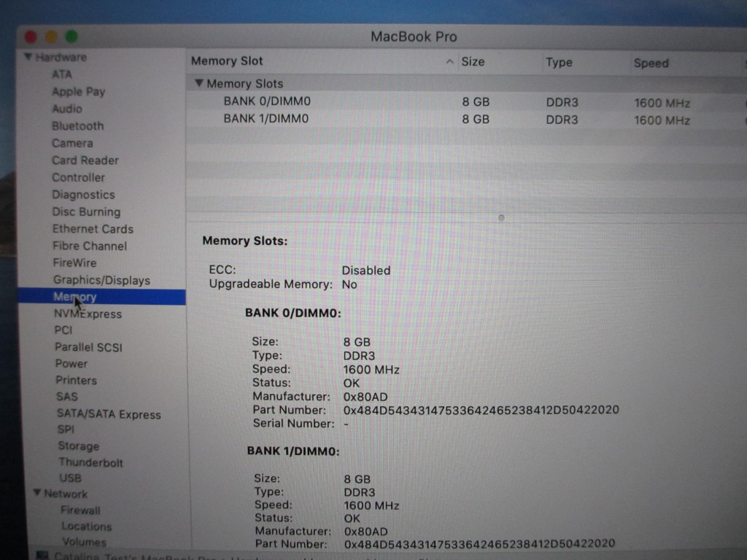Sort by the Type column header
The height and width of the screenshot is (560, 747).
tap(559, 63)
